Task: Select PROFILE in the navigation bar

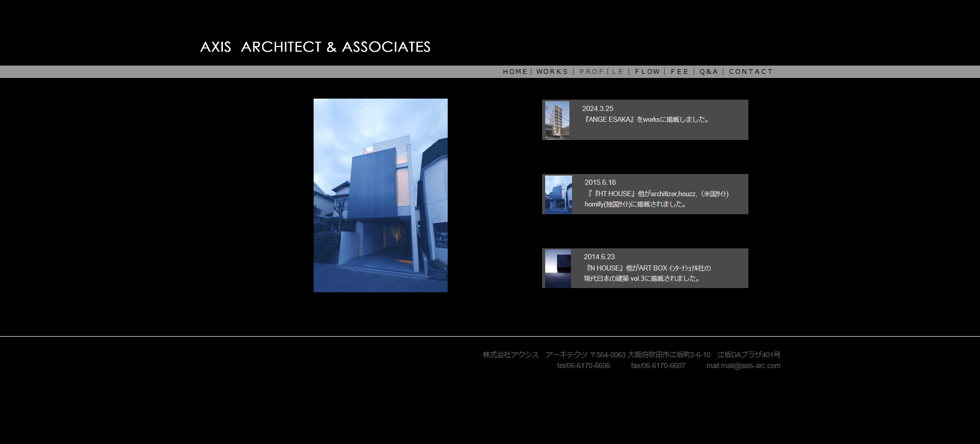Action: [x=601, y=72]
